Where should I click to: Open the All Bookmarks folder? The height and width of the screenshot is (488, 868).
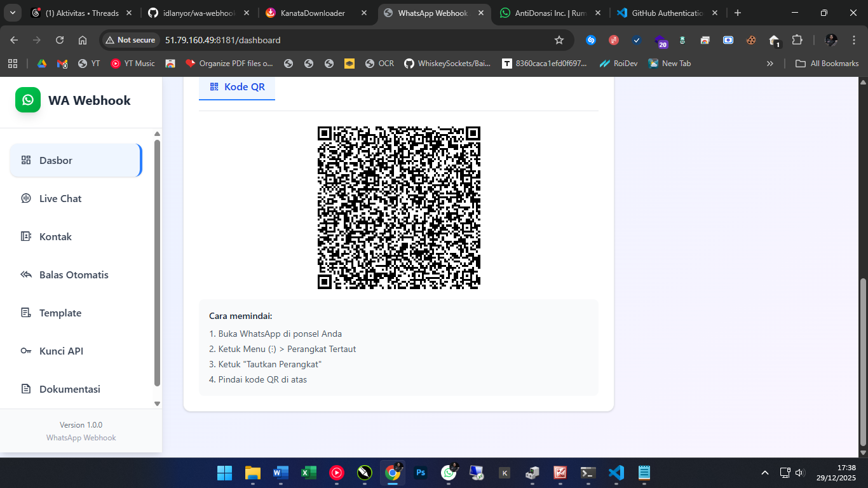[827, 64]
